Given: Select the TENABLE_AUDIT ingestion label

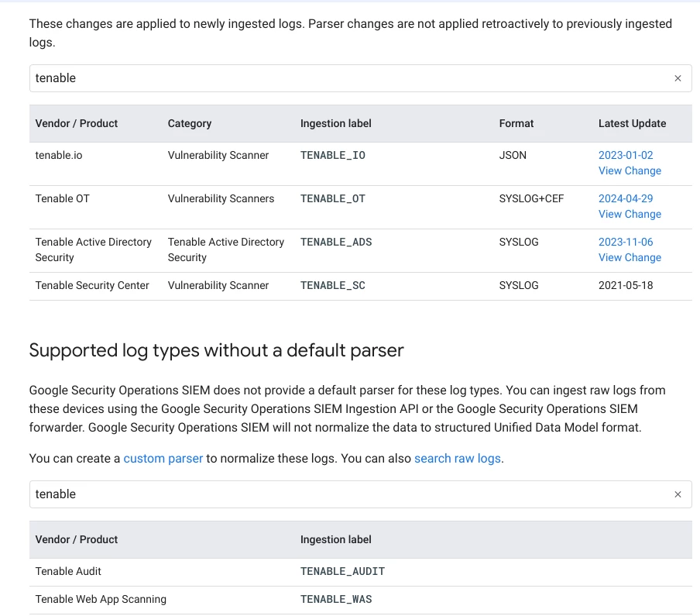Looking at the screenshot, I should tap(342, 571).
